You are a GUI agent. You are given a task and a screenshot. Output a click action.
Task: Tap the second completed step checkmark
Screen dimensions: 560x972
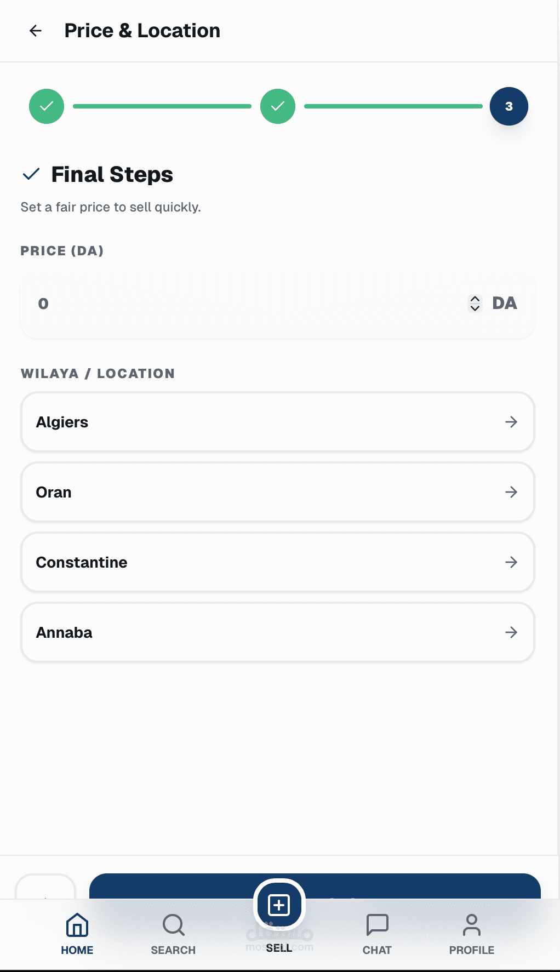click(278, 106)
